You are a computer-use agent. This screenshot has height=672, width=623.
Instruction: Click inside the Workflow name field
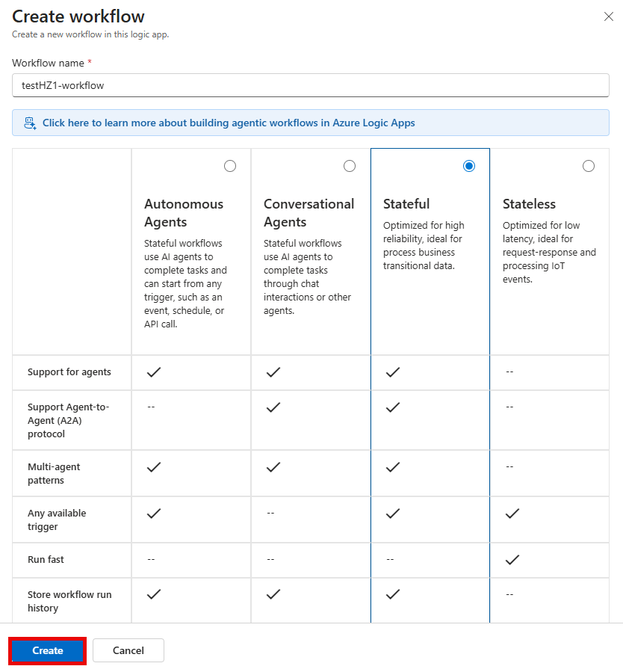[x=311, y=85]
